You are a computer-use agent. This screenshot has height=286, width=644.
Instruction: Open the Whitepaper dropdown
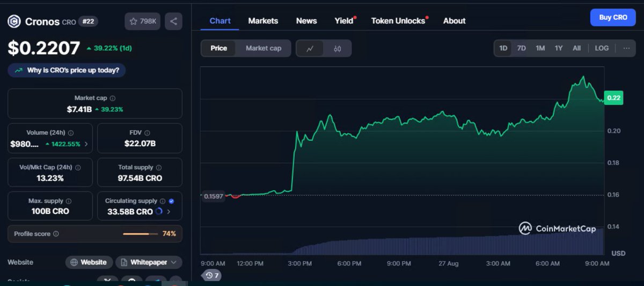pyautogui.click(x=149, y=262)
